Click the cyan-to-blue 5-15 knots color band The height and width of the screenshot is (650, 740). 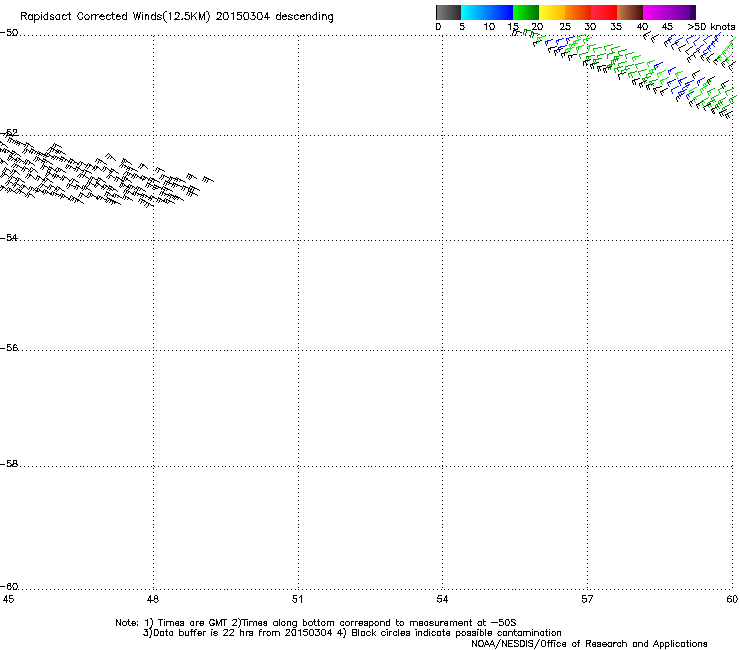coord(487,12)
